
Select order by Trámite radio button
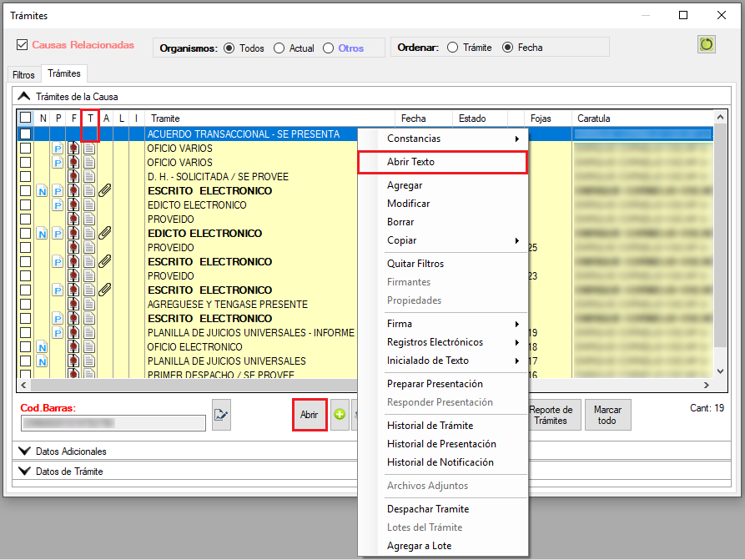coord(453,48)
